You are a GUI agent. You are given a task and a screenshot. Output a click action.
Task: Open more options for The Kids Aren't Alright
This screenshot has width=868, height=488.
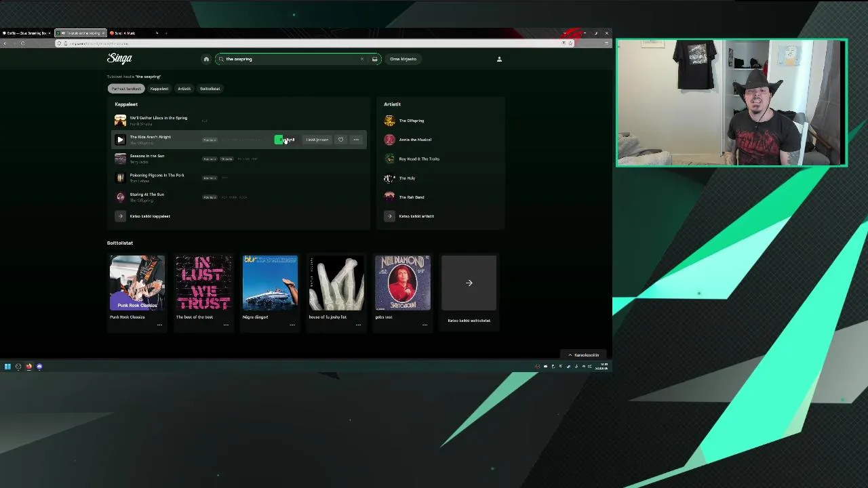coord(355,140)
